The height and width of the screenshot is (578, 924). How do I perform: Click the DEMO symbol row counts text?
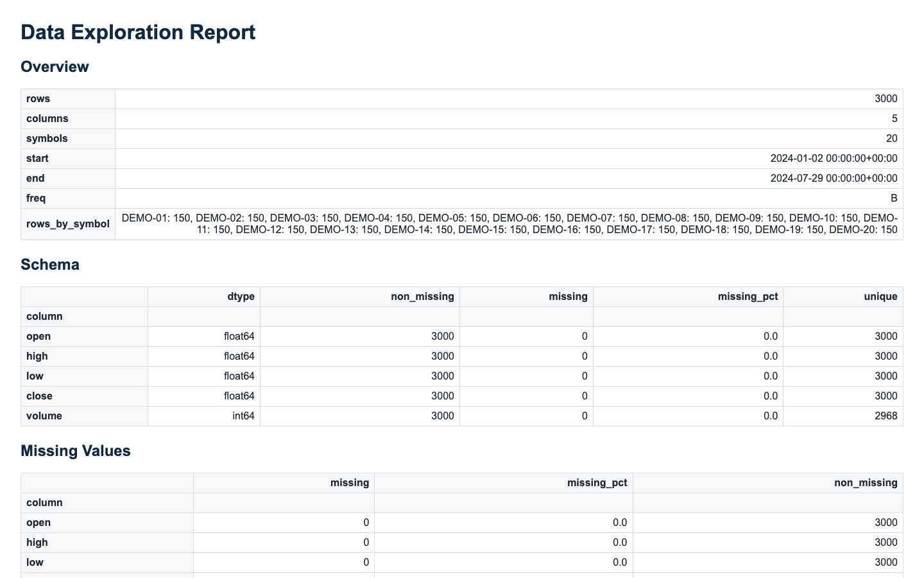pyautogui.click(x=509, y=224)
